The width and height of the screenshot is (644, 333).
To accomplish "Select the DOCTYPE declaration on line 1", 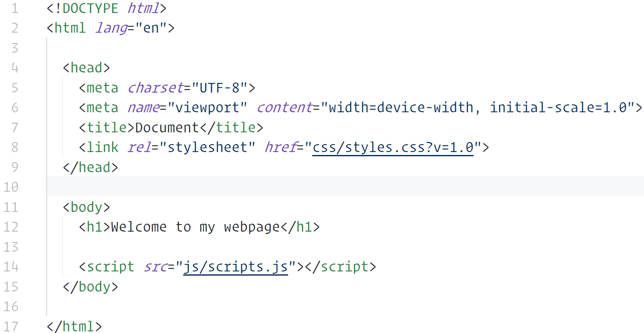I will 105,8.
